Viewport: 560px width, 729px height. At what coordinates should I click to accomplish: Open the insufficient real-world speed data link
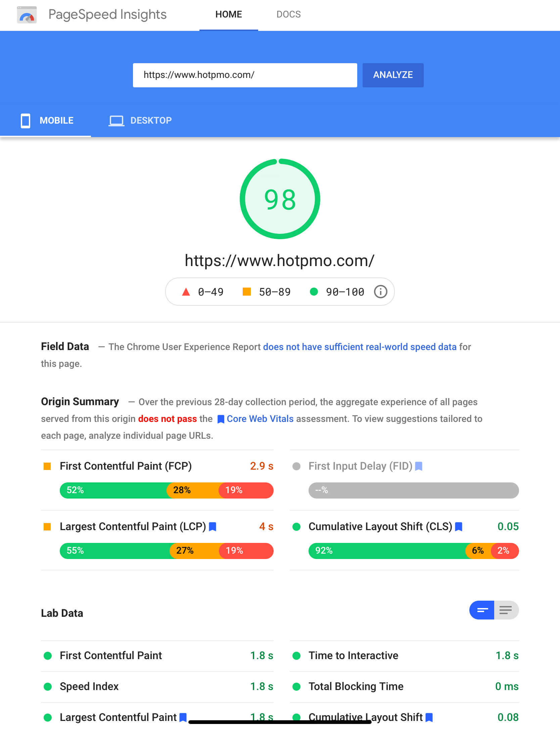coord(360,347)
